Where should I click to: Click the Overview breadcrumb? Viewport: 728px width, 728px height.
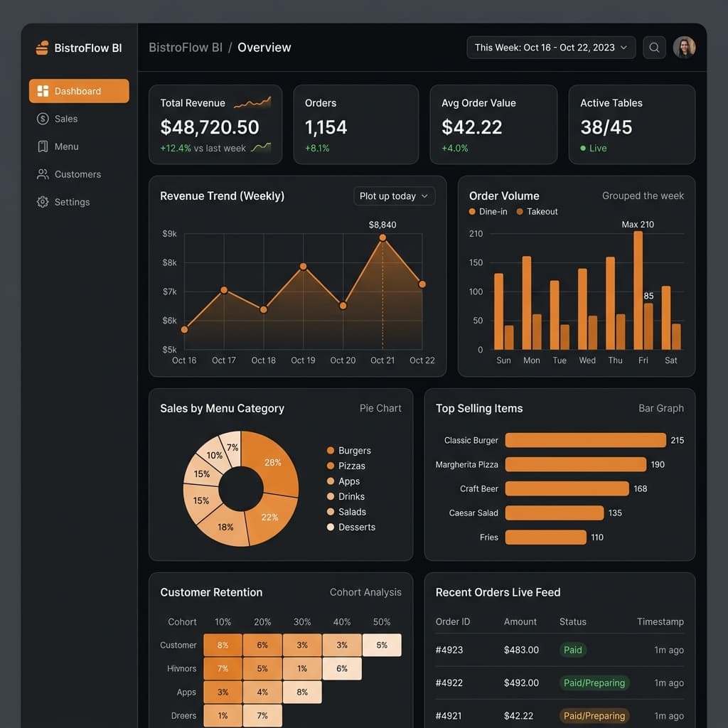click(264, 48)
